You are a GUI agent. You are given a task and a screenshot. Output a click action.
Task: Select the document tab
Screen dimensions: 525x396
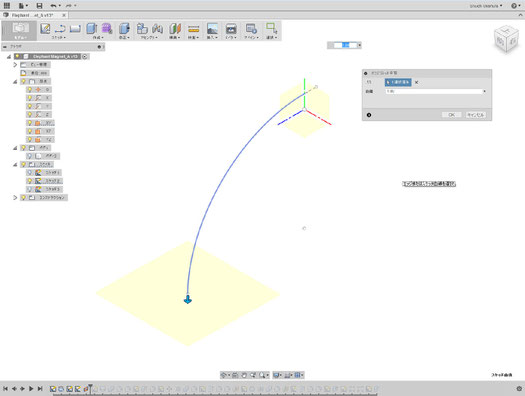(34, 15)
